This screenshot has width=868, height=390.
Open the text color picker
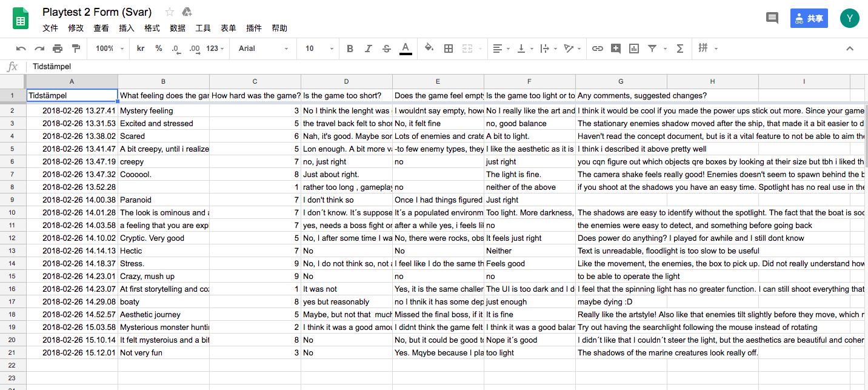(x=406, y=49)
